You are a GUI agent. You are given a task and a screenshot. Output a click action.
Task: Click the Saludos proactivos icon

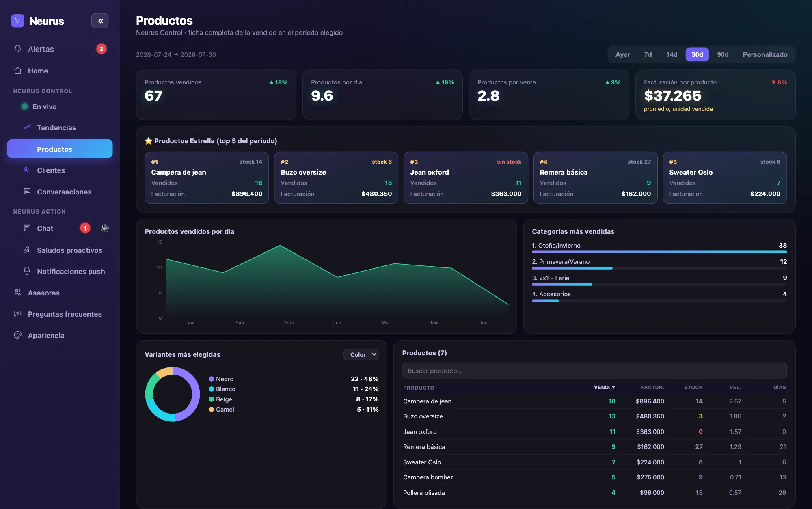(x=27, y=250)
